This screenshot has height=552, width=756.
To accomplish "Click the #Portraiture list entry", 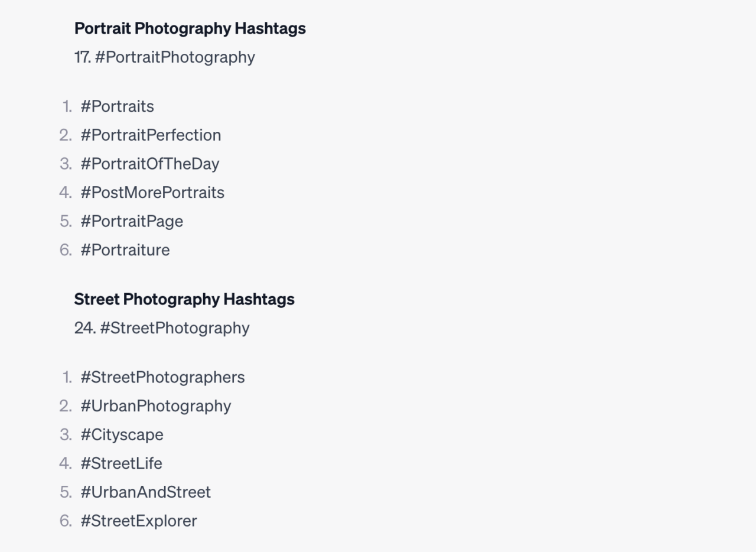I will [x=125, y=250].
